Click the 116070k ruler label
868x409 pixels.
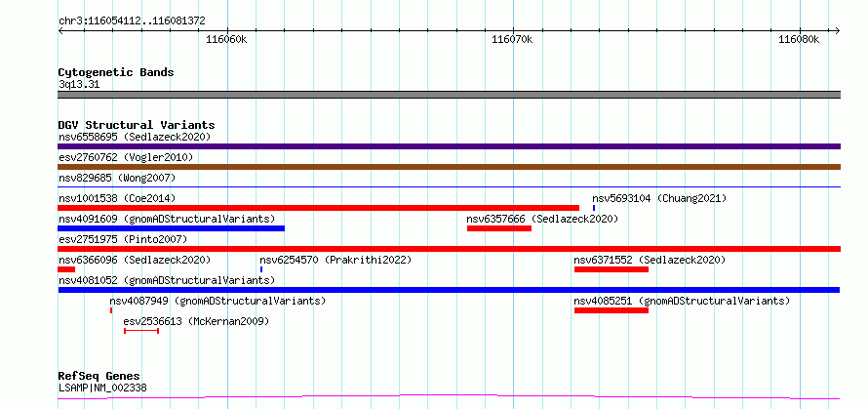(512, 40)
